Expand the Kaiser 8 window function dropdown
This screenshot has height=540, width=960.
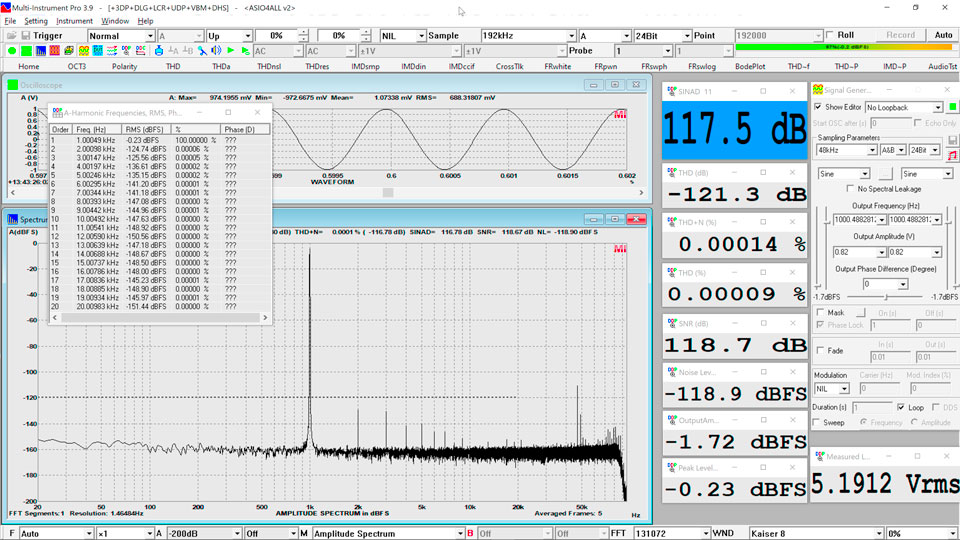pyautogui.click(x=877, y=533)
